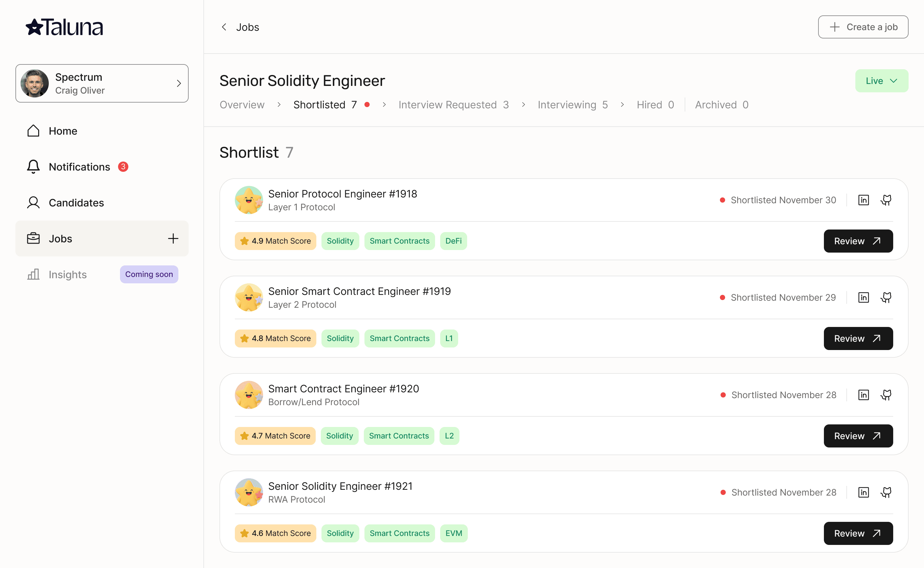The width and height of the screenshot is (924, 568).
Task: Review the Smart Contract Engineer #1920 candidate
Action: click(858, 436)
